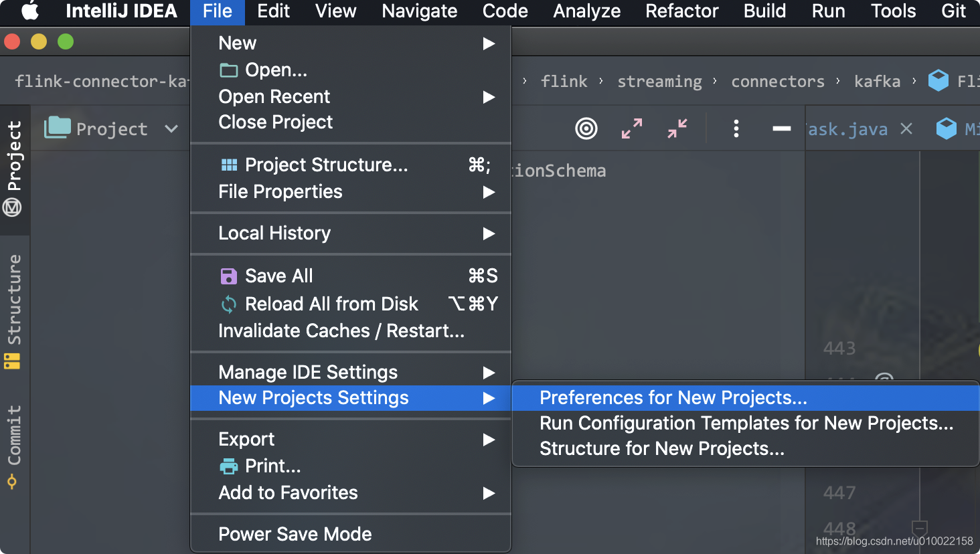Click the class icon next to kafka breadcrumb
Viewport: 980px width, 554px height.
938,81
